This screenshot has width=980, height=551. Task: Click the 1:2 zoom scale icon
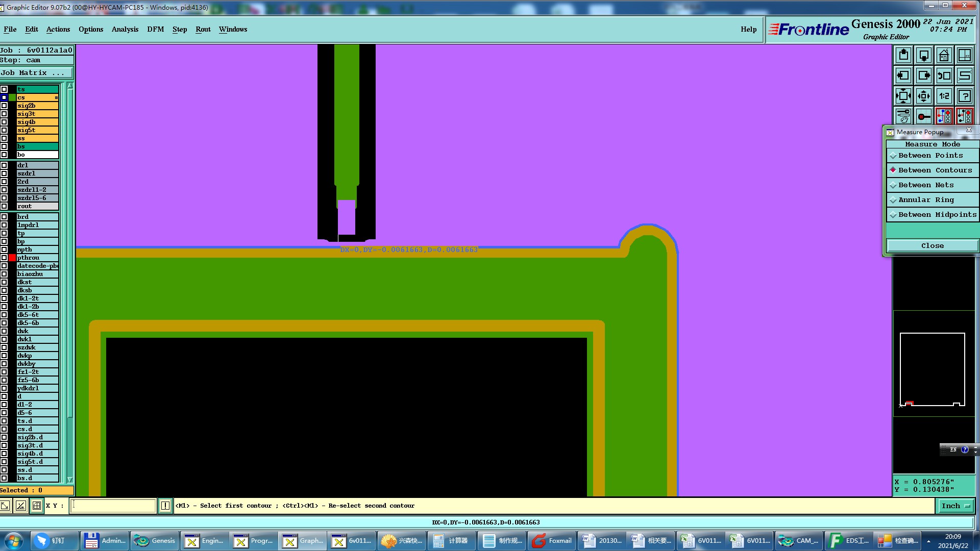coord(944,96)
